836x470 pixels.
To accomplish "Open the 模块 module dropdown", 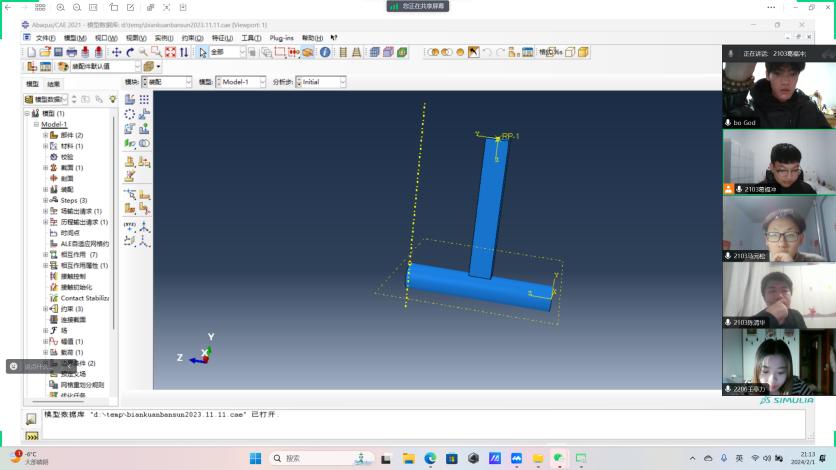I will coord(166,82).
